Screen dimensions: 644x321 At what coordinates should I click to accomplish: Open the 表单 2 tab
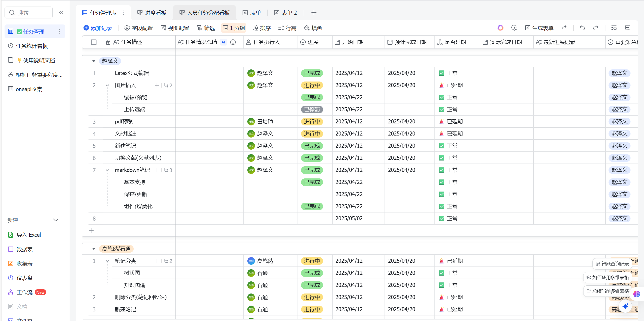pyautogui.click(x=285, y=13)
